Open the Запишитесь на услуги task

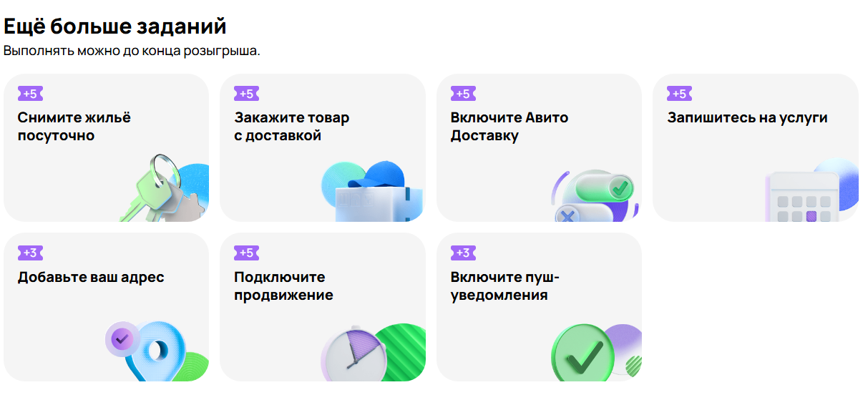756,147
